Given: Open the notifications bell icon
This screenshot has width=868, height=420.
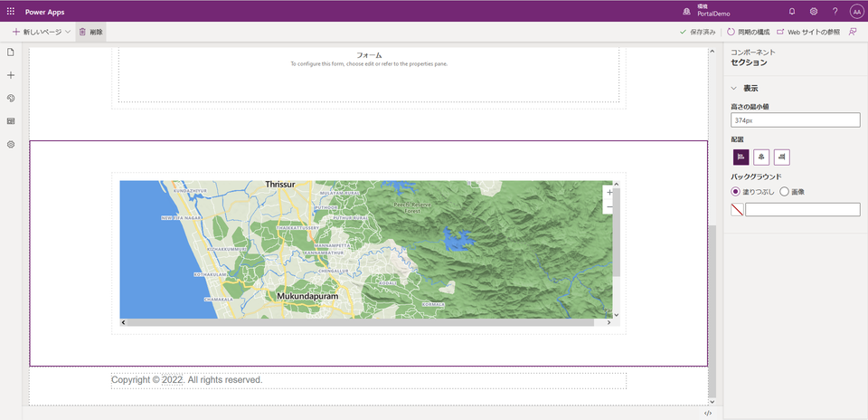Looking at the screenshot, I should pos(792,11).
